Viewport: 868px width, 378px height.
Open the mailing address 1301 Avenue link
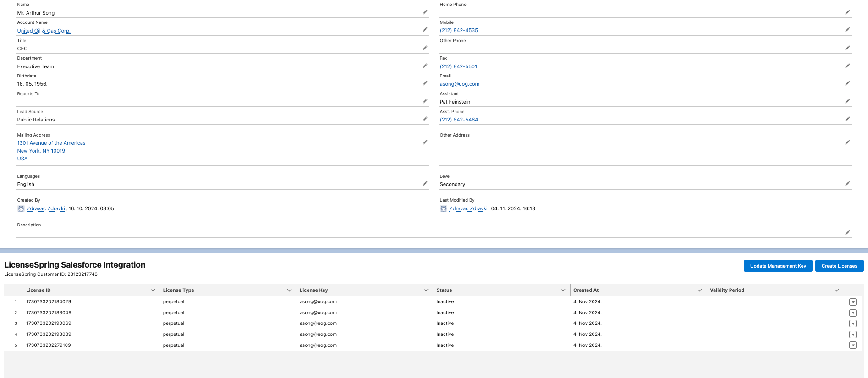point(51,143)
